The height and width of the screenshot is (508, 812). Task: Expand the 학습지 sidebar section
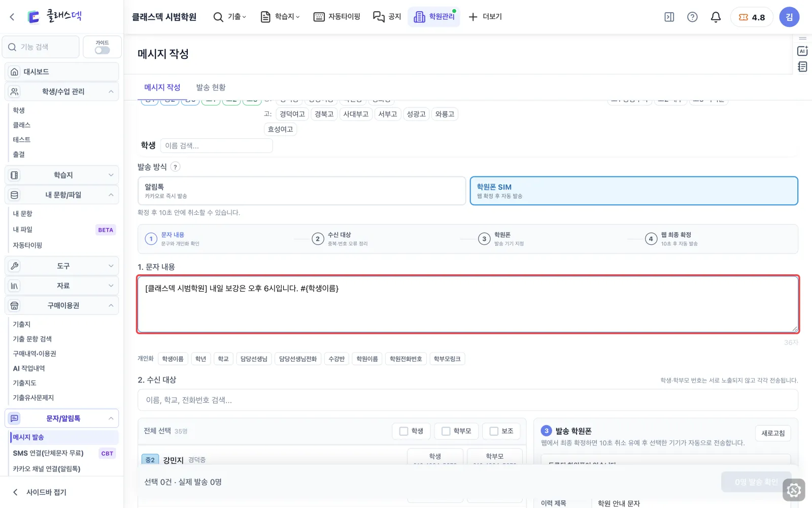coord(62,175)
